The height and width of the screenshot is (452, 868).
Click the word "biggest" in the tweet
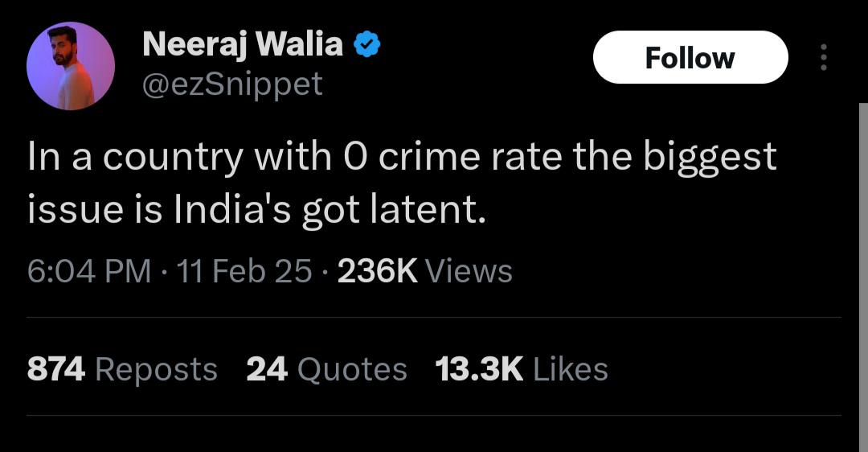(709, 158)
